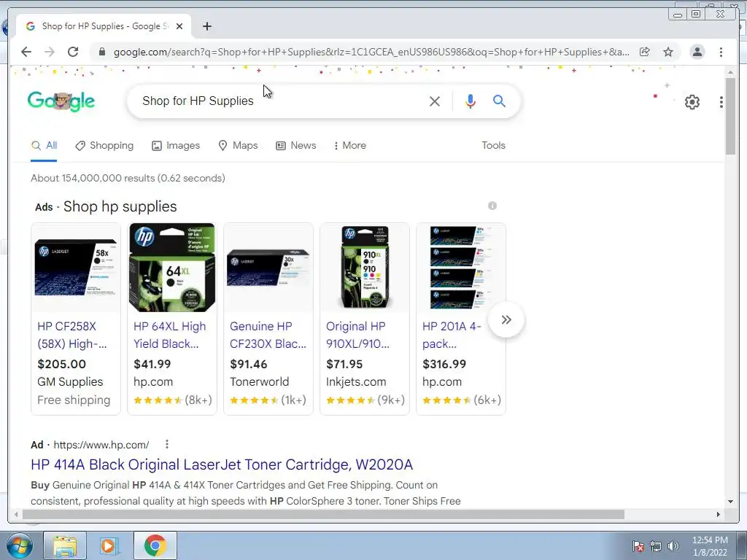The image size is (747, 560).
Task: Bookmark this page with star icon
Action: click(x=668, y=52)
